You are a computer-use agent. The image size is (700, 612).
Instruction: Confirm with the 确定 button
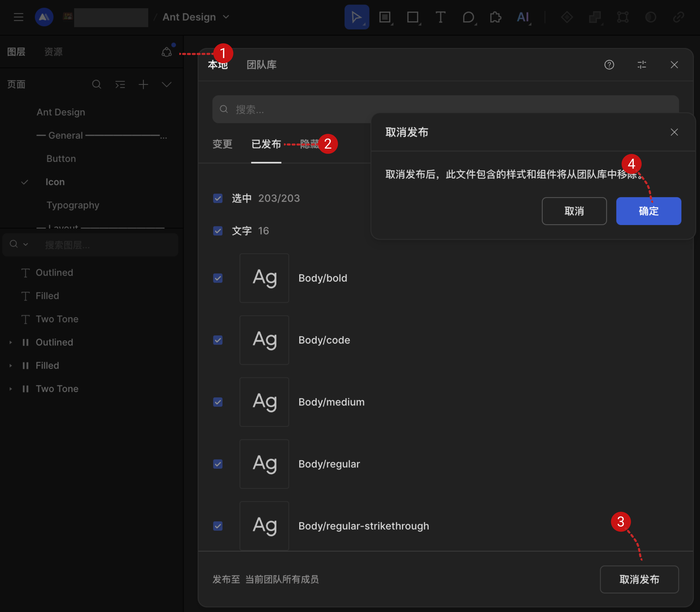point(648,211)
